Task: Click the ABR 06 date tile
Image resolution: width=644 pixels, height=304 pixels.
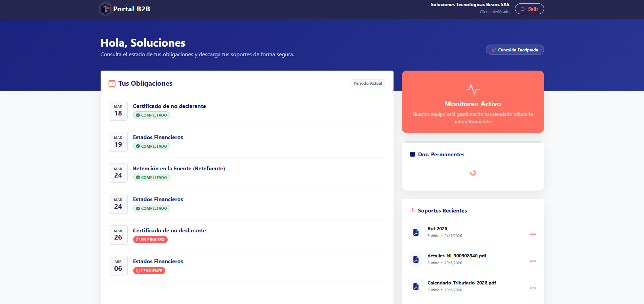Action: [x=118, y=266]
